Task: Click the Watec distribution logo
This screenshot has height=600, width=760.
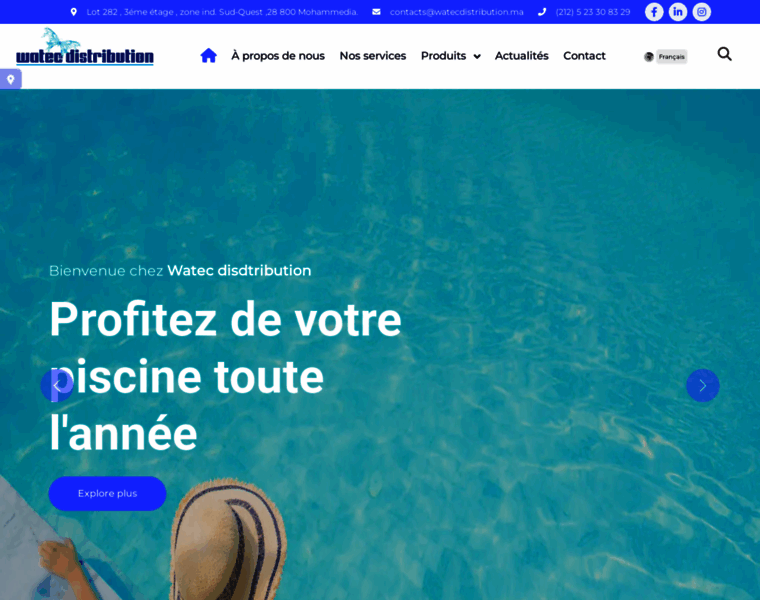Action: (85, 47)
